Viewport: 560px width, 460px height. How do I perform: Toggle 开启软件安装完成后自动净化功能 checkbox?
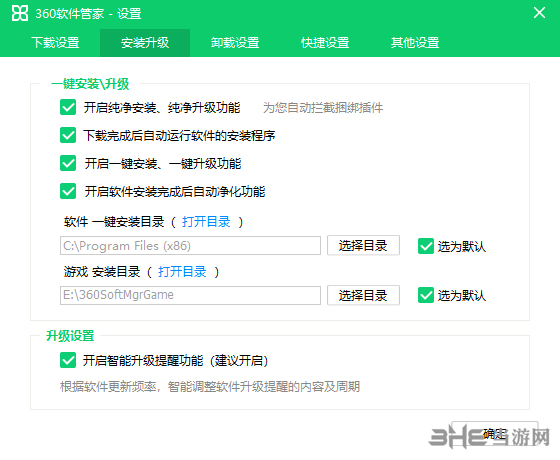tap(68, 191)
